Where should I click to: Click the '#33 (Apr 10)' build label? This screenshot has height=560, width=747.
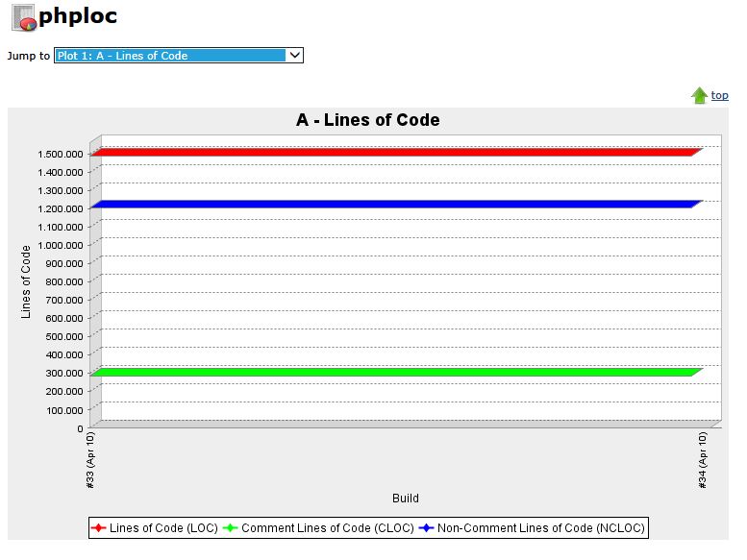click(x=90, y=460)
